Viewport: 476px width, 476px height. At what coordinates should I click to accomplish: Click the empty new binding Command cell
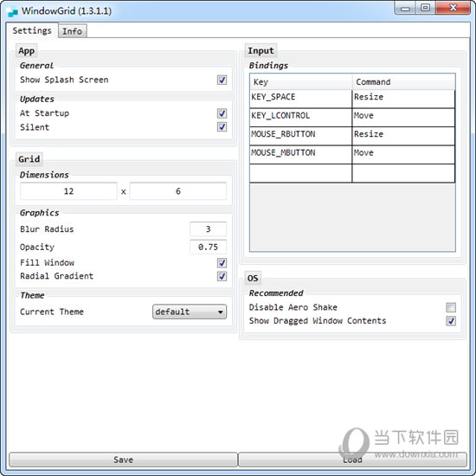403,173
